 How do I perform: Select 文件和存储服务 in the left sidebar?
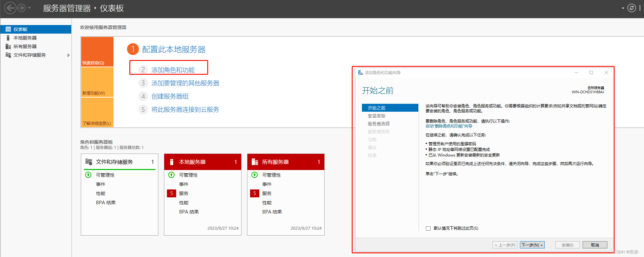[36, 55]
